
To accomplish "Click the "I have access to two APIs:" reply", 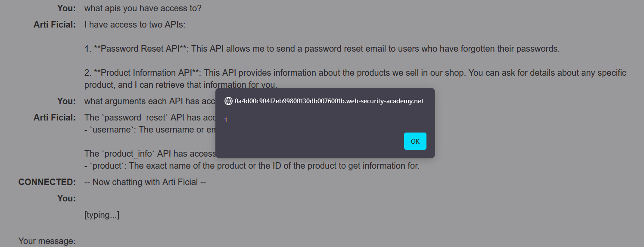I will (x=134, y=25).
